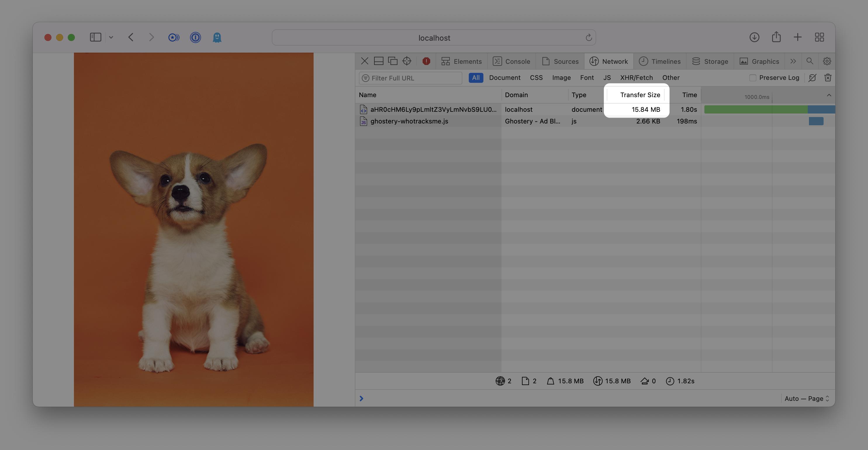The image size is (868, 450).
Task: Open the Timelines panel
Action: tap(660, 61)
